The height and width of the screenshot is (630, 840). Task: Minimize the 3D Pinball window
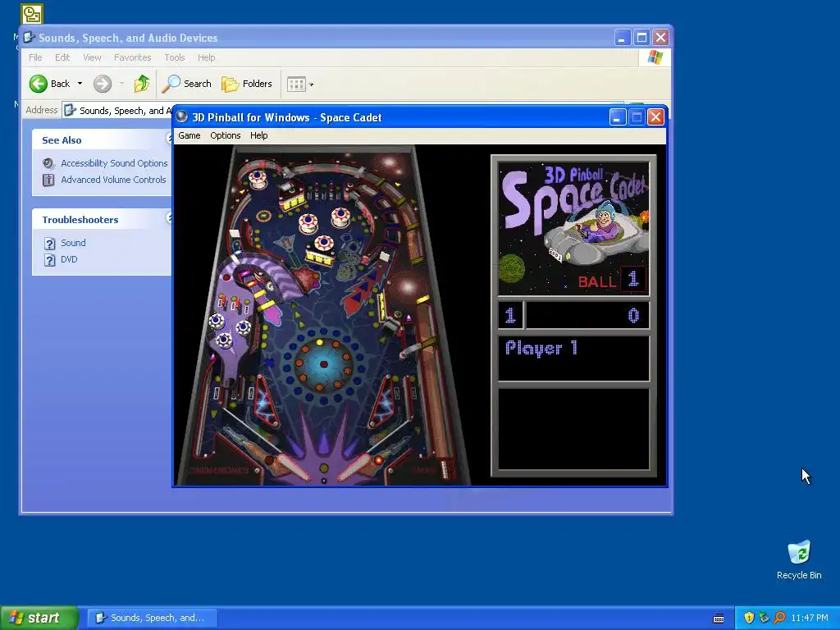pos(617,116)
